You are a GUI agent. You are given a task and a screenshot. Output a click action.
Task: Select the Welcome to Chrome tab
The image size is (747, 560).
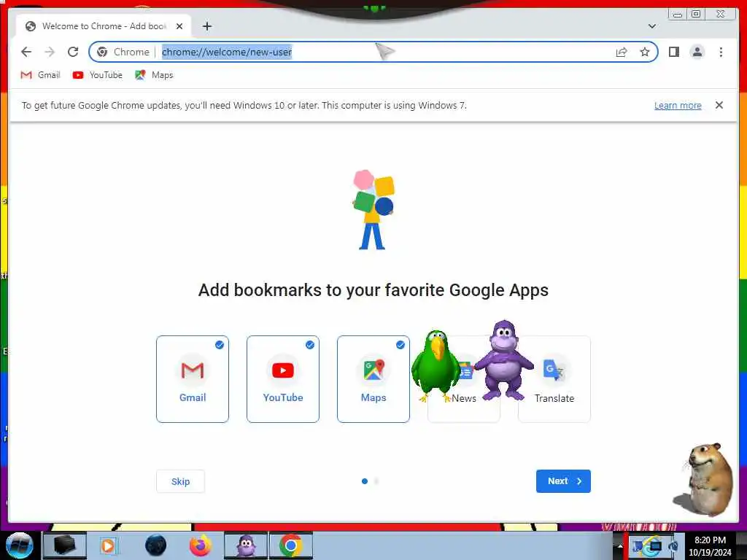point(104,26)
